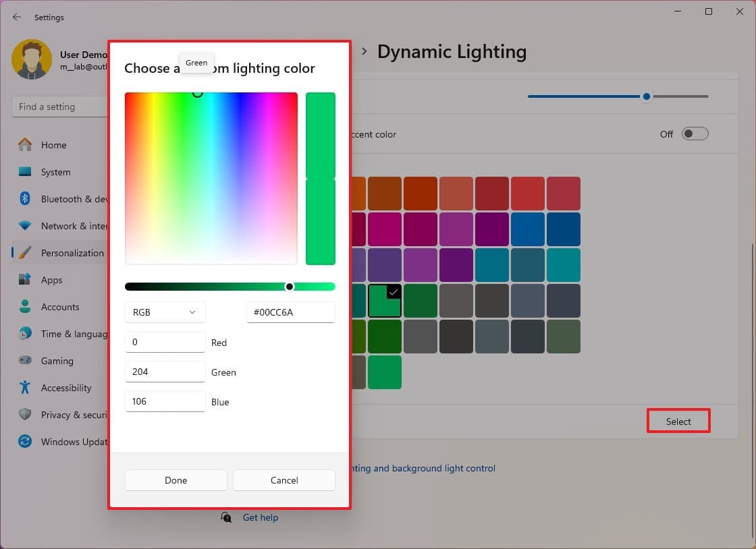Open the RGB color format dropdown

coord(165,312)
